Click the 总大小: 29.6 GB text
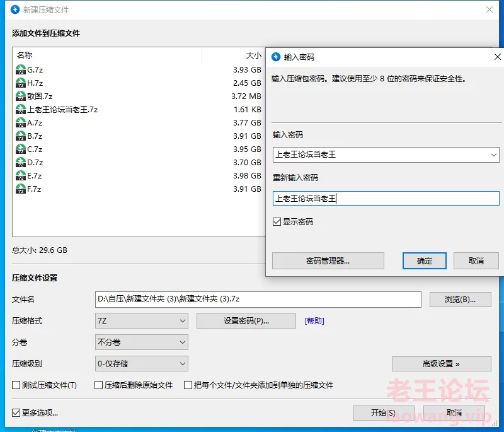The height and width of the screenshot is (432, 504). 40,250
